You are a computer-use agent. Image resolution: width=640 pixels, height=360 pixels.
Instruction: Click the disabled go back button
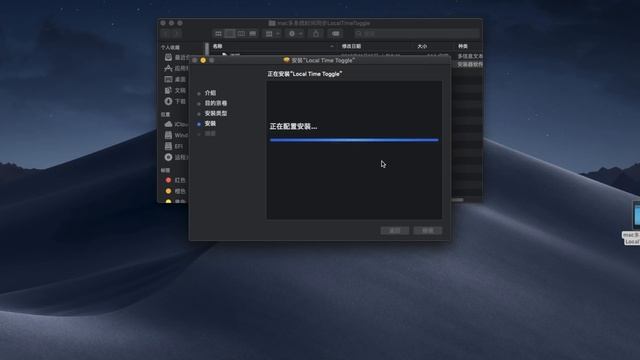point(395,231)
